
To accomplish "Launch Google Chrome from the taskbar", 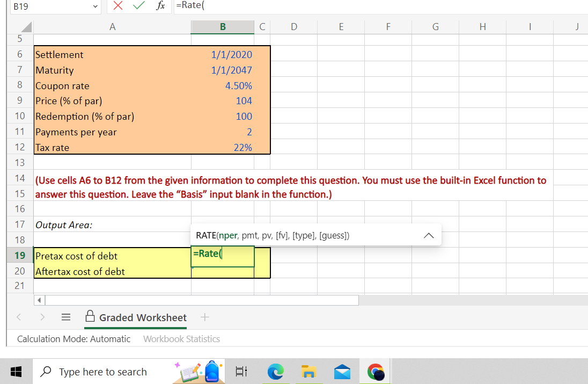I will coord(376,371).
